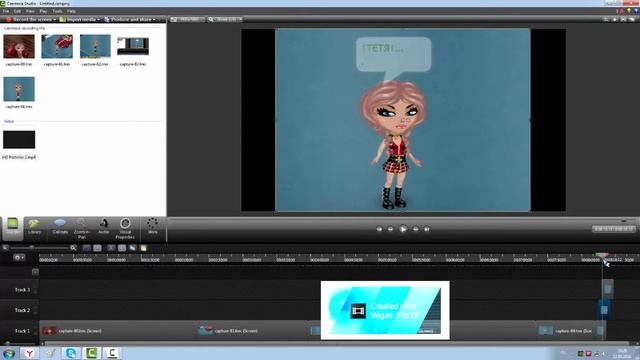Select the Track 1 label
640x360 pixels.
click(x=22, y=331)
